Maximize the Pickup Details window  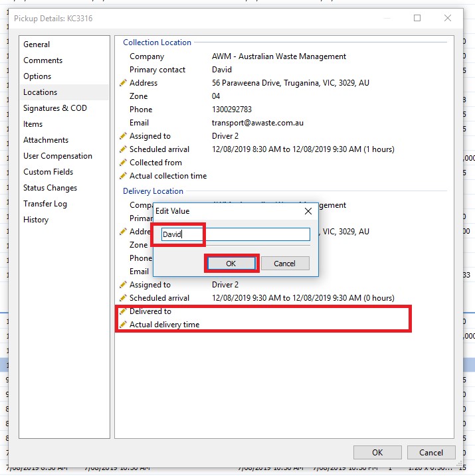[x=417, y=18]
